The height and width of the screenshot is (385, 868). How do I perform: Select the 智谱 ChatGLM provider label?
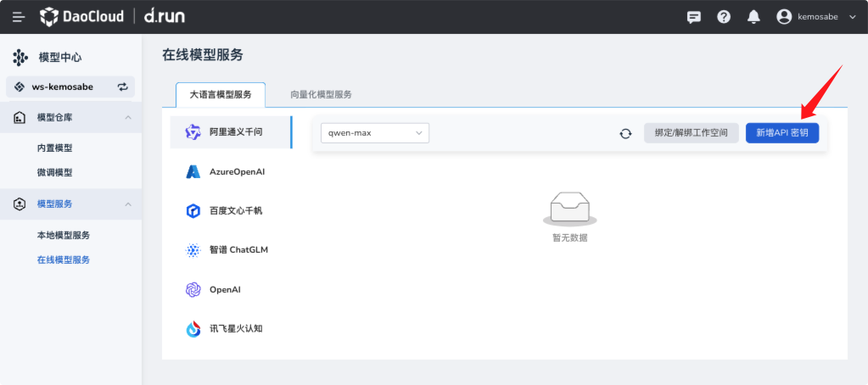(x=238, y=249)
